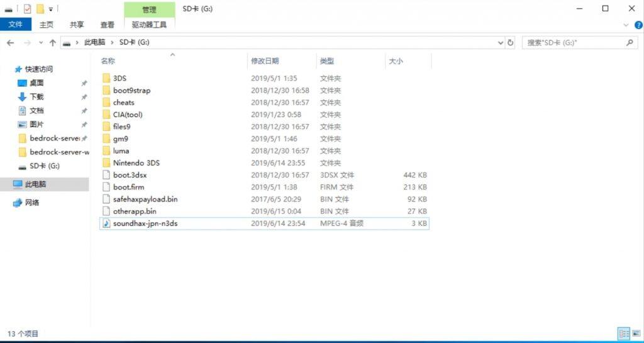Select the boot.3dsx file icon
The height and width of the screenshot is (343, 644).
(106, 175)
